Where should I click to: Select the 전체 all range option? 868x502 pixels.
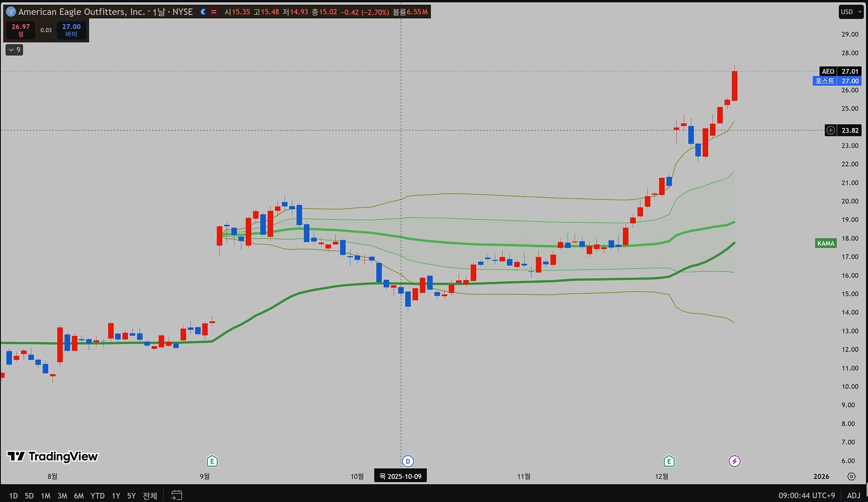click(x=150, y=496)
